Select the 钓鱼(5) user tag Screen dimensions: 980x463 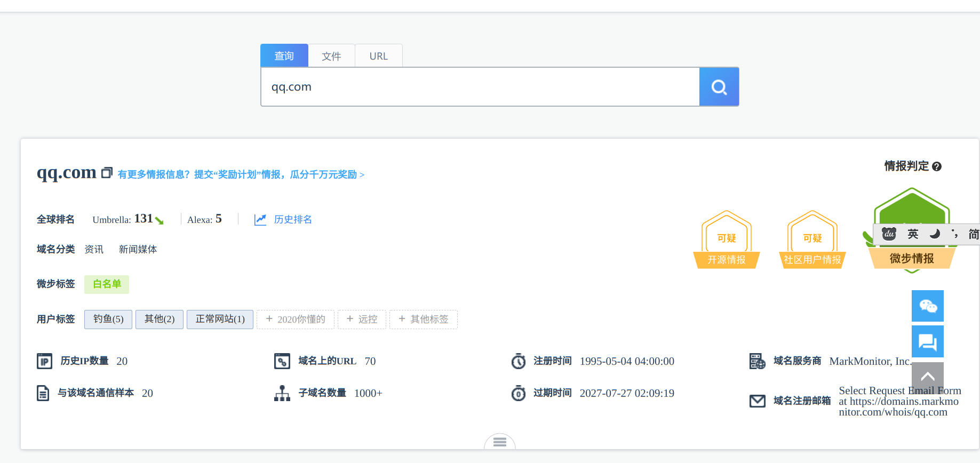click(108, 319)
